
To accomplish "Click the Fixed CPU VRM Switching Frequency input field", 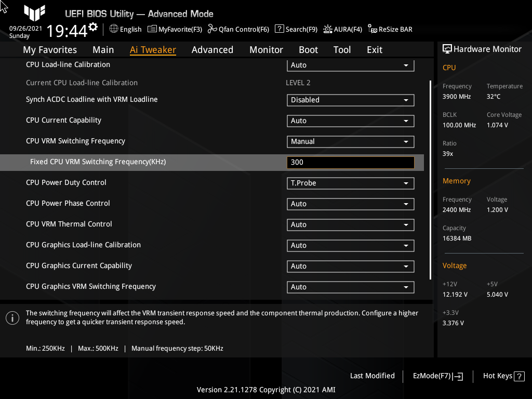I will [x=350, y=162].
